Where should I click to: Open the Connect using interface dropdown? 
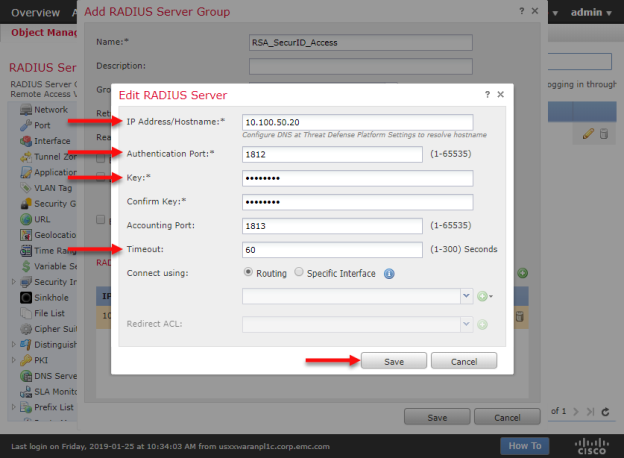coord(466,297)
